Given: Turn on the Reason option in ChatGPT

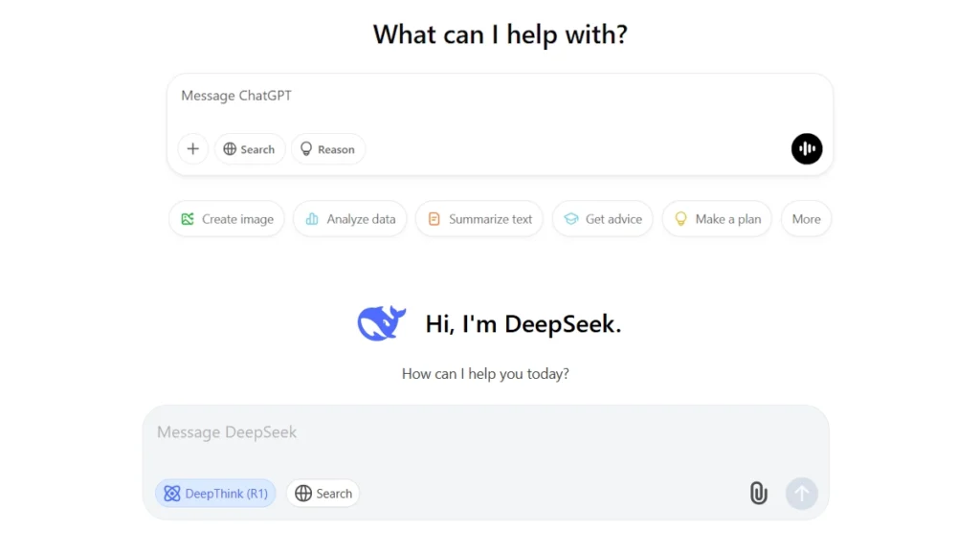Looking at the screenshot, I should [328, 149].
